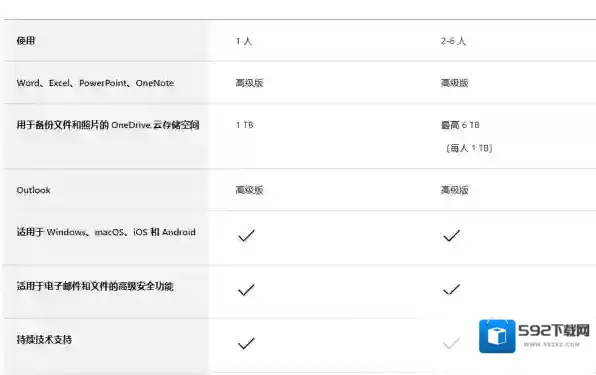Click the 1-person checkmark for Windows, macOS, iOS, Android
Image resolution: width=596 pixels, height=375 pixels.
246,236
